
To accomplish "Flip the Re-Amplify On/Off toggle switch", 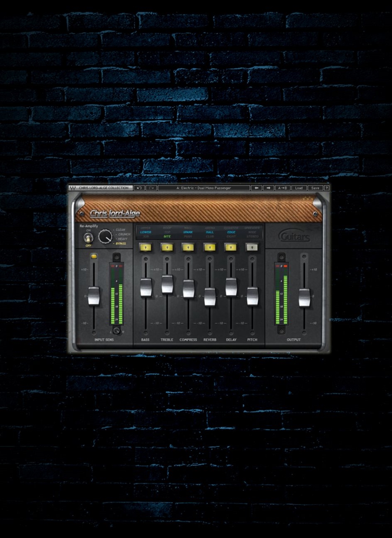I will coord(88,238).
